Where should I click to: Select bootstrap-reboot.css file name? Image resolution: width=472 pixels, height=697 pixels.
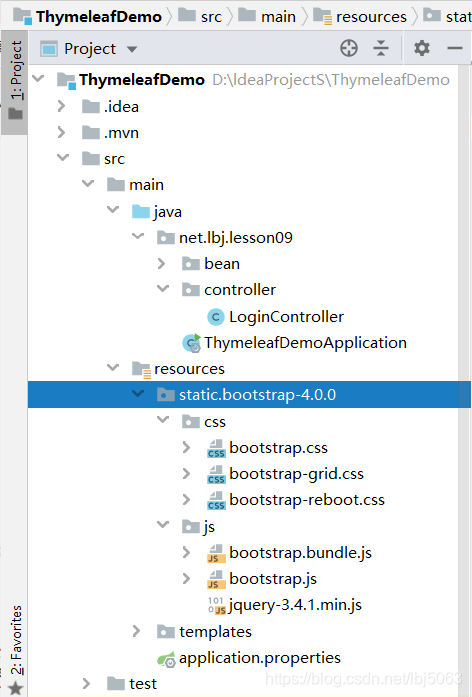(307, 500)
